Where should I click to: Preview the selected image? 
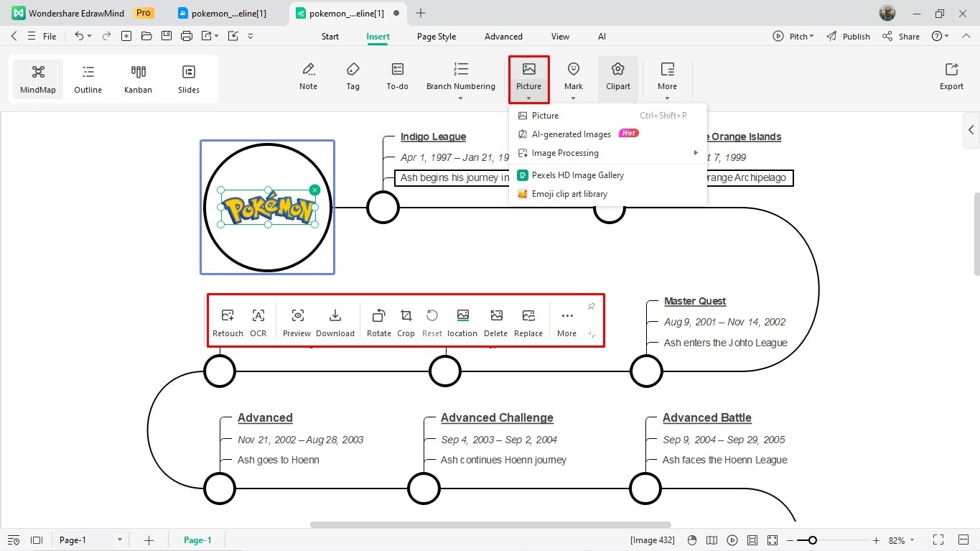(297, 323)
